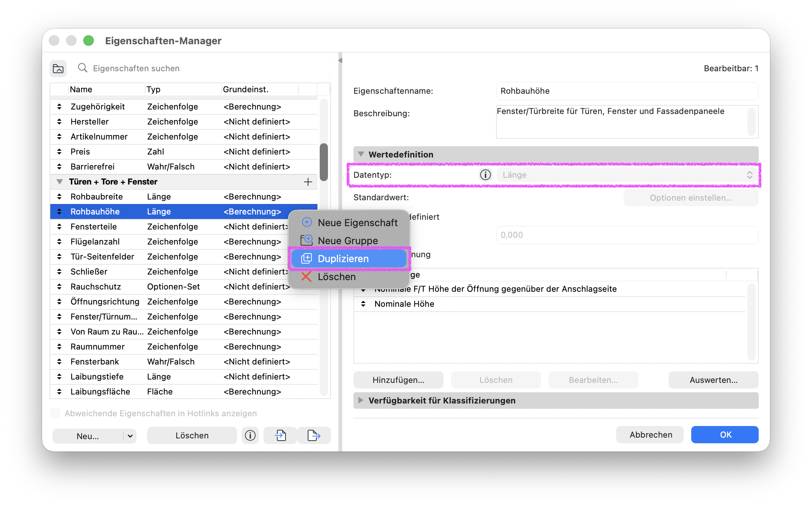Open the Neu... button dropdown arrow
Screen dimensions: 812x507
pos(130,436)
